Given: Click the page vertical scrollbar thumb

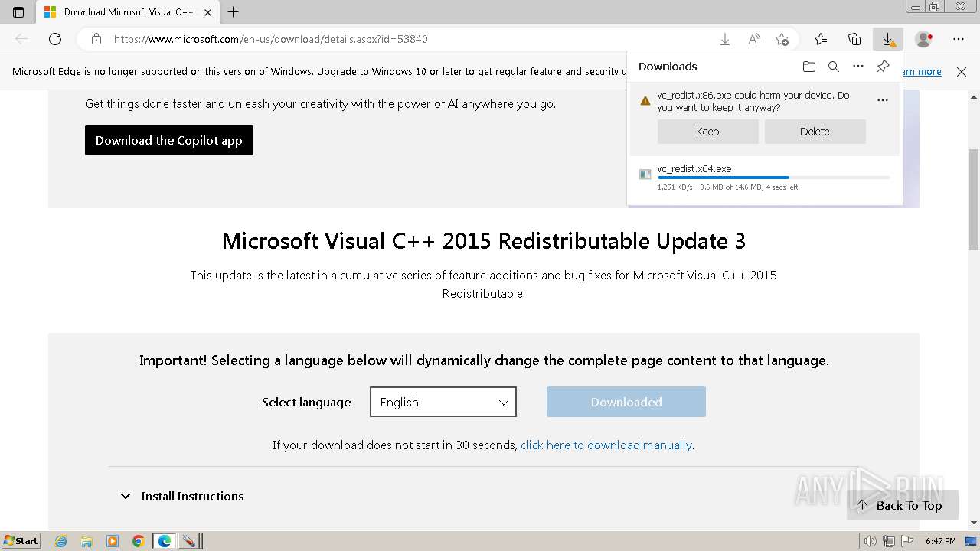Looking at the screenshot, I should point(974,201).
